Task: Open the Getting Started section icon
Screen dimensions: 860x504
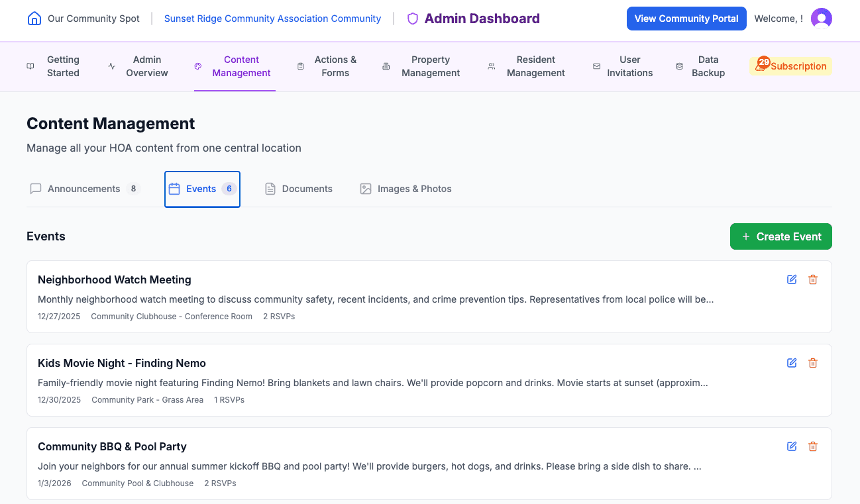Action: pyautogui.click(x=29, y=66)
